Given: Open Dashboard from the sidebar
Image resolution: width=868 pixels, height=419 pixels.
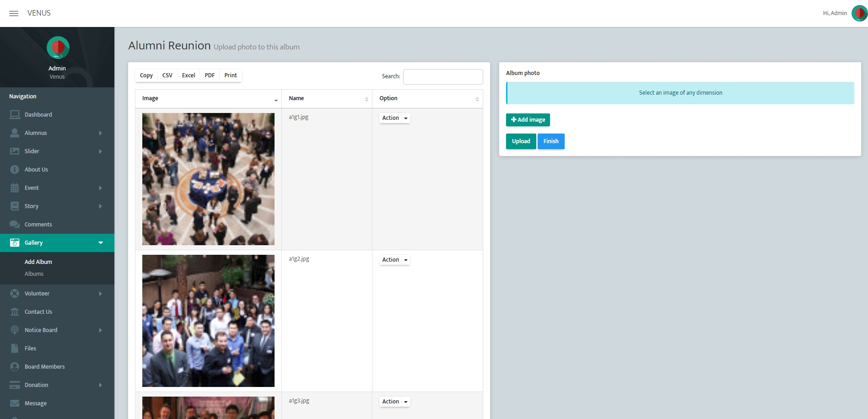Looking at the screenshot, I should coord(38,114).
